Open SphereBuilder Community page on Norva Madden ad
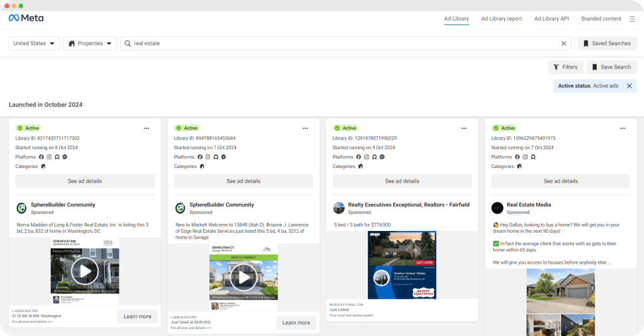644x336 pixels. [63, 204]
